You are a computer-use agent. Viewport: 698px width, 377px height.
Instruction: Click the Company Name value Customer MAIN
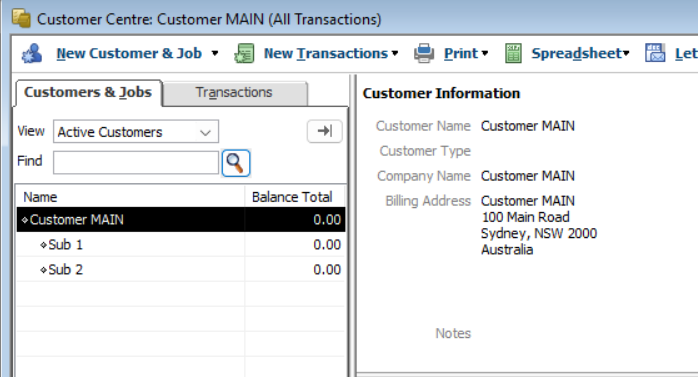tap(528, 176)
